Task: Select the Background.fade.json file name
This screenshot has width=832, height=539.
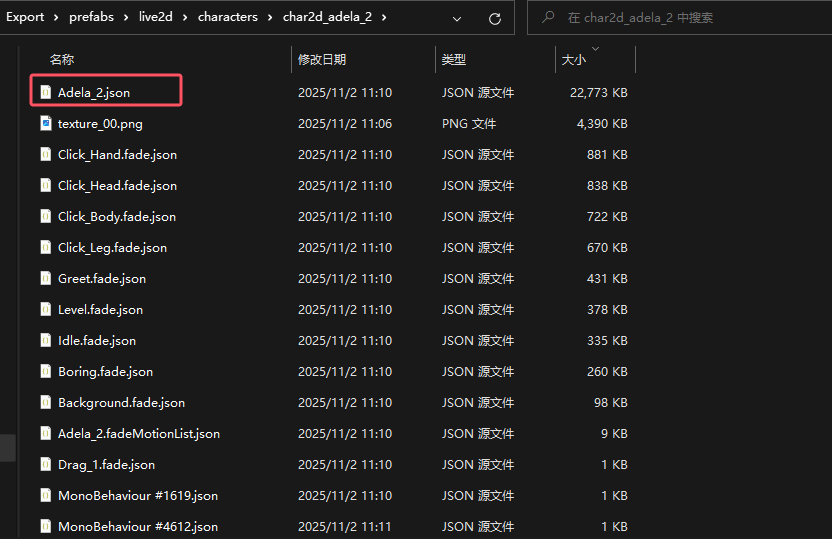Action: (x=122, y=402)
